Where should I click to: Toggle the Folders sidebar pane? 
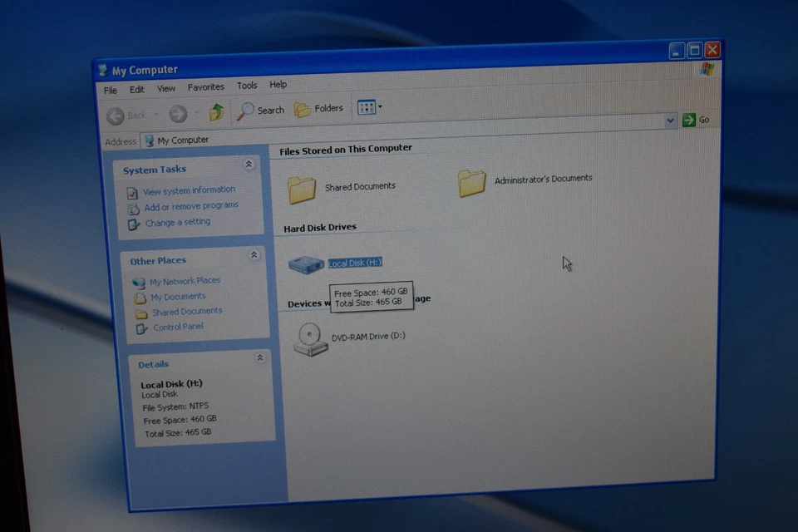click(319, 108)
